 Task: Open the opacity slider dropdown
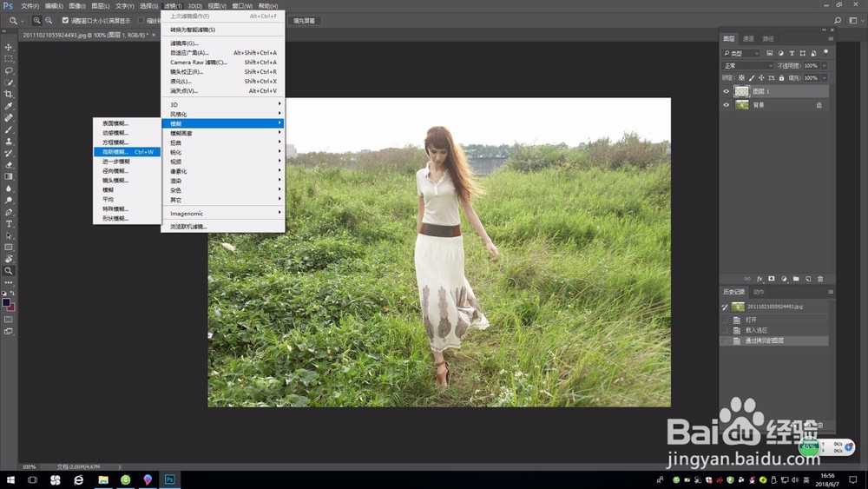click(x=824, y=65)
